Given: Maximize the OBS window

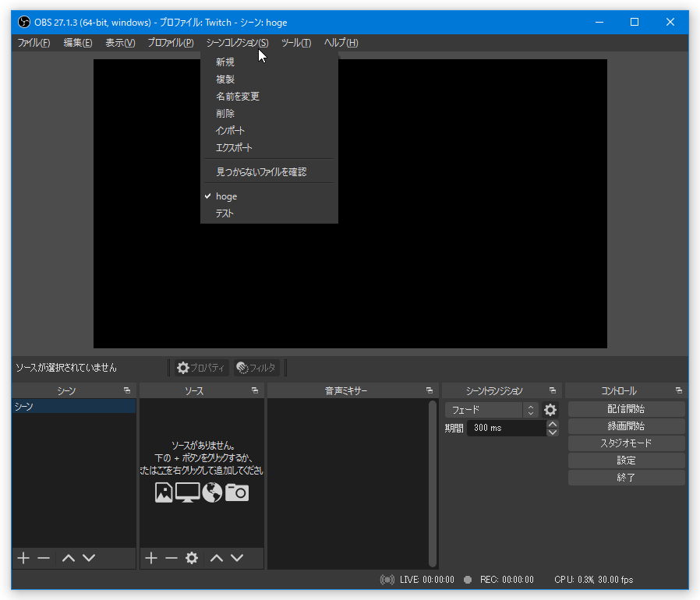Looking at the screenshot, I should click(x=635, y=22).
